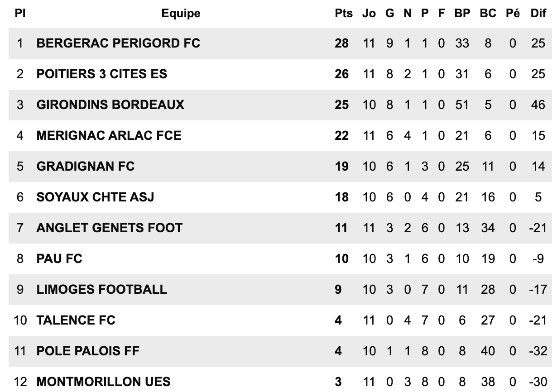Click Bergerac's 28 points value
The image size is (557, 392).
point(342,43)
